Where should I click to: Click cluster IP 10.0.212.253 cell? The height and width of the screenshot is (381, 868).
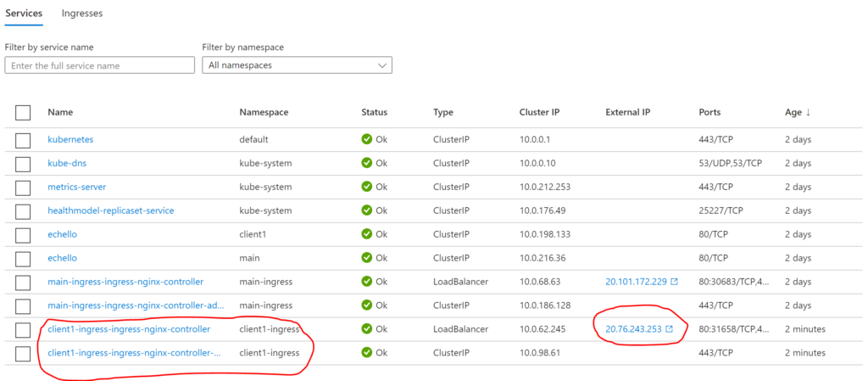(x=545, y=188)
